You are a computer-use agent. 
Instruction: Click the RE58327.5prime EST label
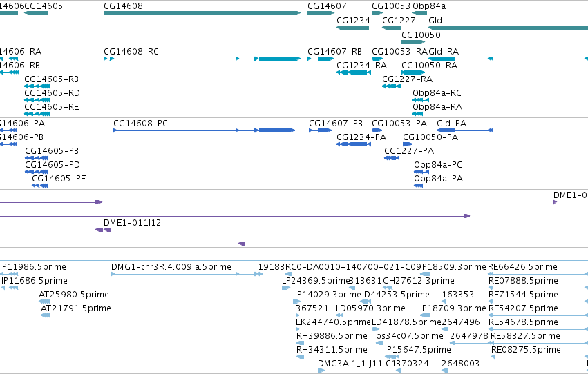pos(525,336)
